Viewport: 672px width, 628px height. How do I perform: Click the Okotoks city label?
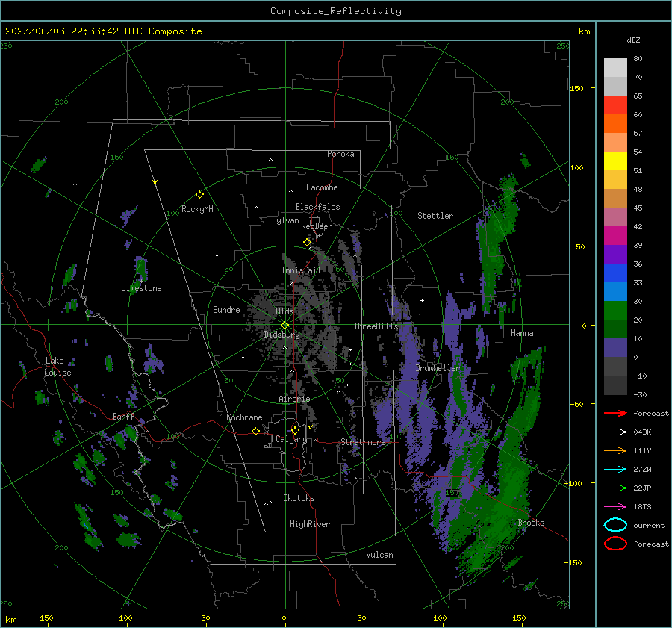pos(299,498)
